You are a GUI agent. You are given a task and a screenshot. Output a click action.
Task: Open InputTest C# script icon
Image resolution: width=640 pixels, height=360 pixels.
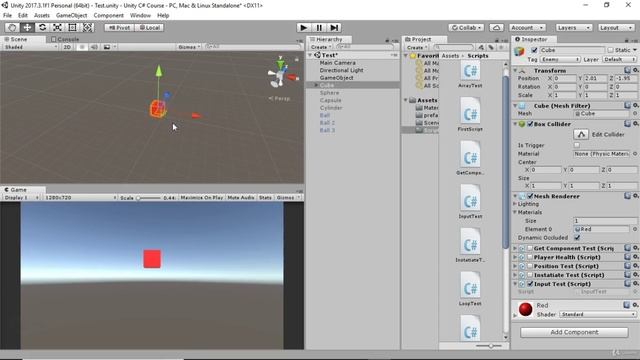(470, 197)
